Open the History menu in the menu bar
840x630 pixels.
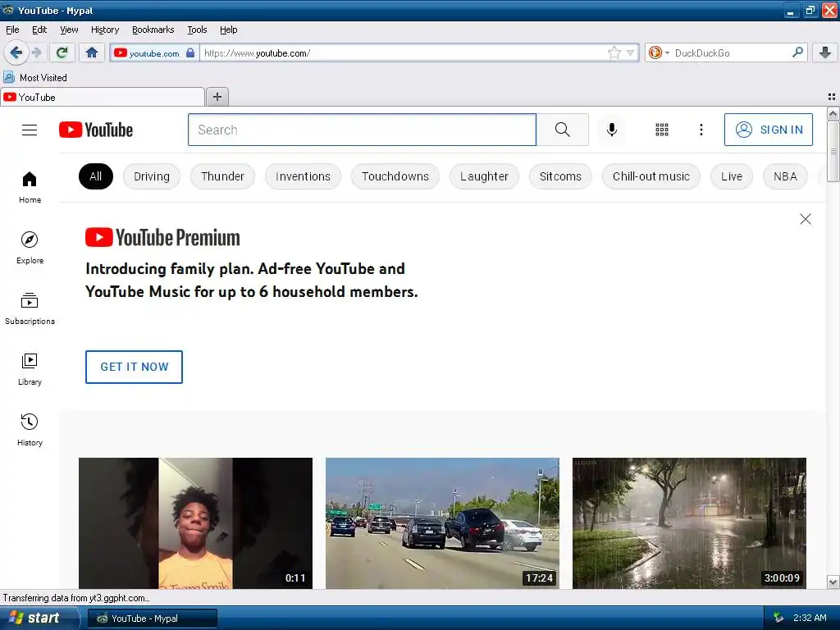105,30
